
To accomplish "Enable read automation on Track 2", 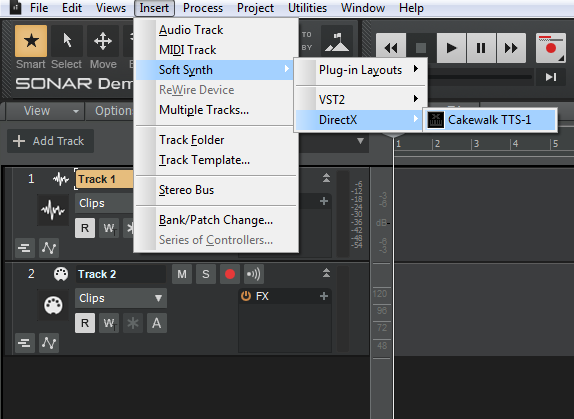I will [x=85, y=323].
